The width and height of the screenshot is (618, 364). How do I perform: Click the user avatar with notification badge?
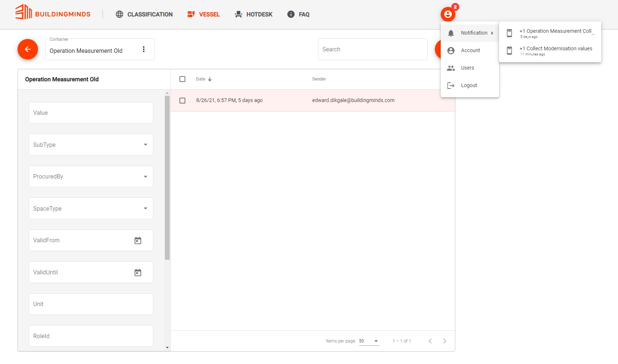click(x=448, y=14)
